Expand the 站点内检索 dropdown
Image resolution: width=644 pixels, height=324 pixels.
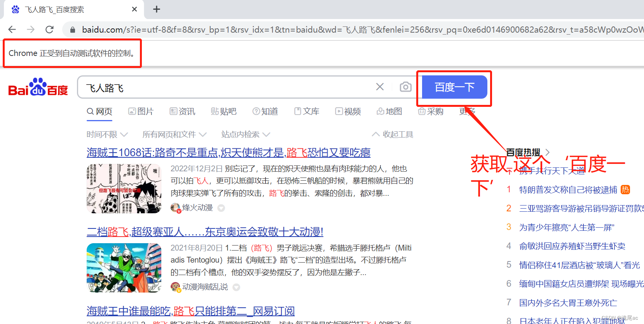point(246,134)
